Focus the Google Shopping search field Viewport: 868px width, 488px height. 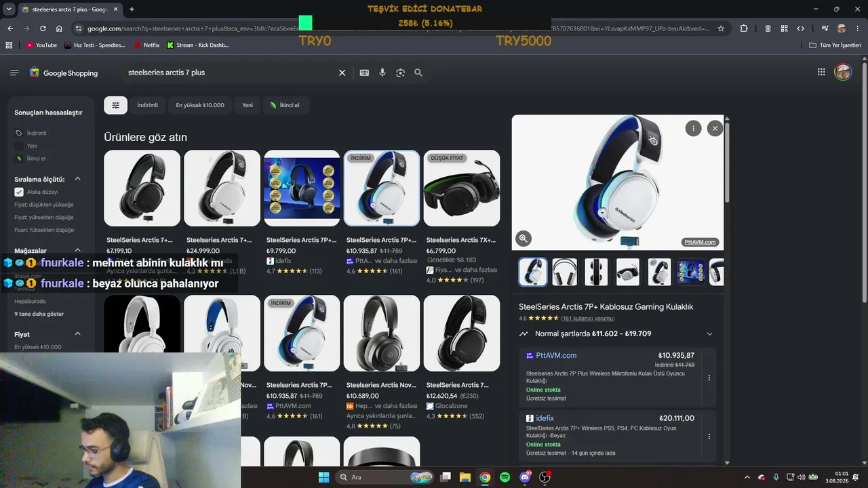click(x=231, y=73)
